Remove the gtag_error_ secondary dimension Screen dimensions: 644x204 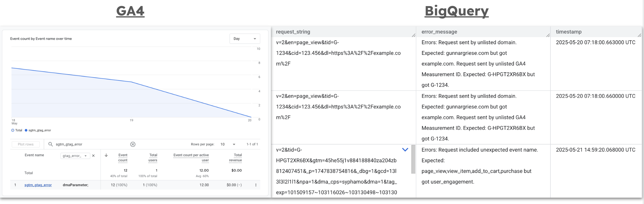[93, 156]
